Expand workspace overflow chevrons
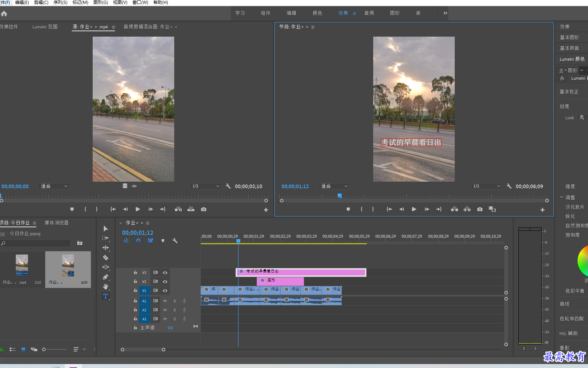The image size is (588, 368). (x=445, y=13)
